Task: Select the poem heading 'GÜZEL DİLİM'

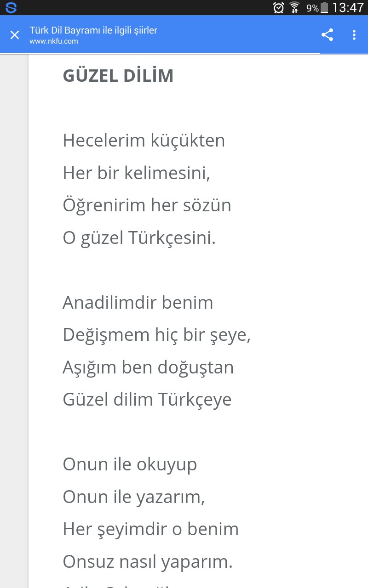Action: click(x=118, y=75)
